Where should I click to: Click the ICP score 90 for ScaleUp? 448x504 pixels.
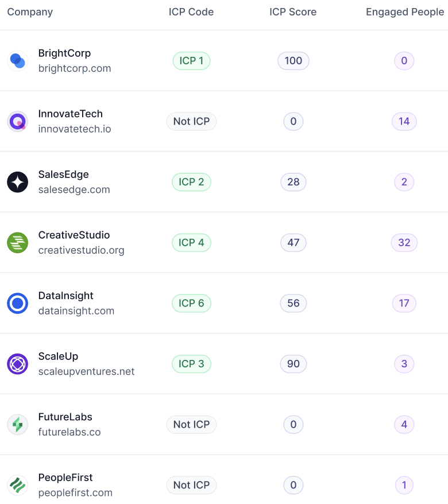tap(293, 364)
